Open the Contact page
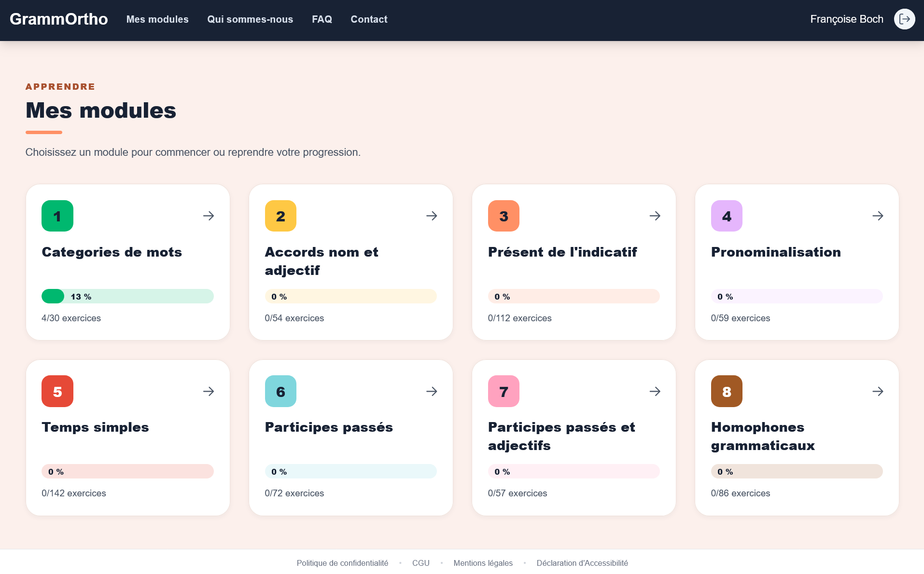This screenshot has width=924, height=574. click(x=369, y=19)
